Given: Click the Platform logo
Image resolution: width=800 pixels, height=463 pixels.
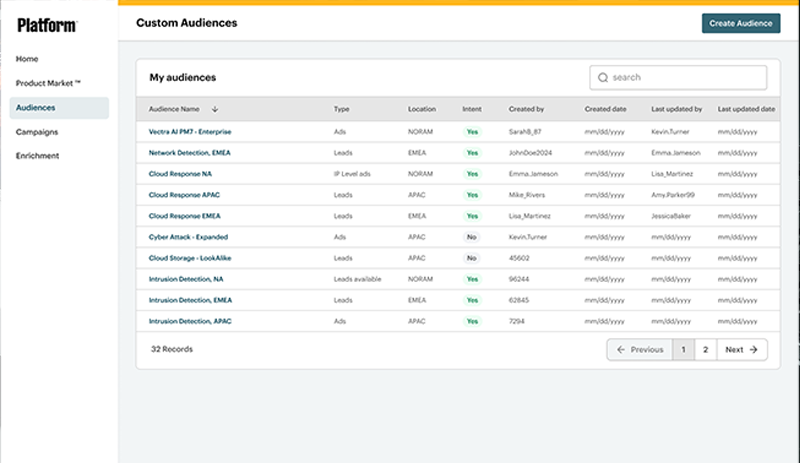Looking at the screenshot, I should coord(46,25).
